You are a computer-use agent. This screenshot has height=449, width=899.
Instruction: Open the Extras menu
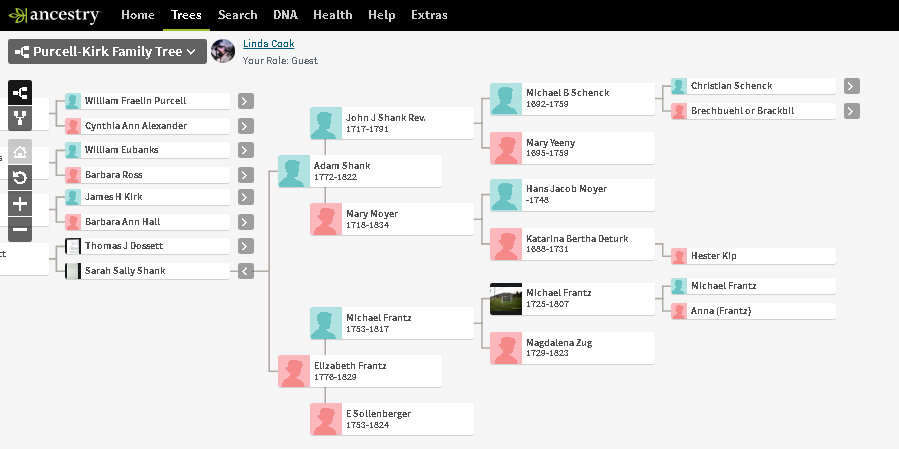coord(428,15)
